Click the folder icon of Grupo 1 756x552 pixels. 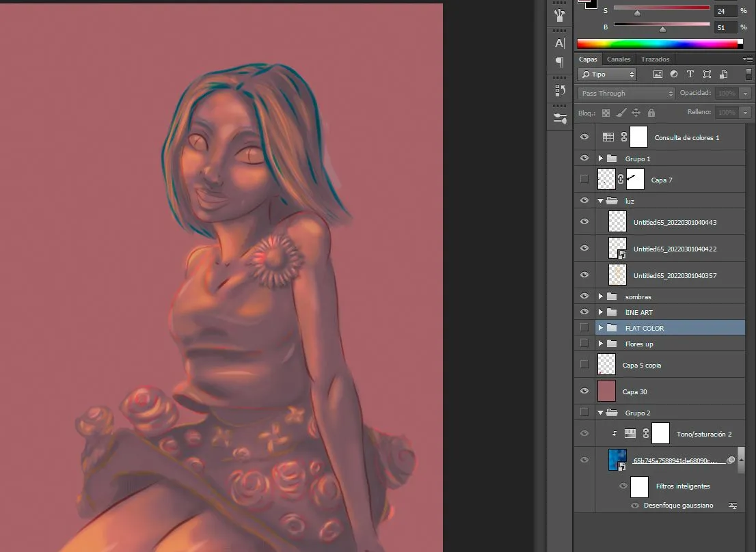point(612,158)
